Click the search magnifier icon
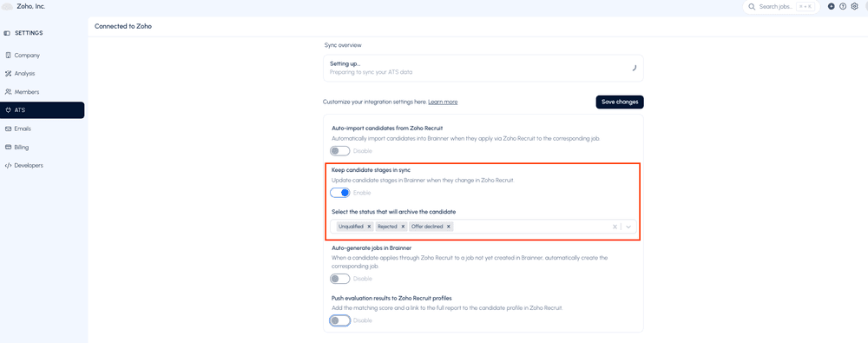Image resolution: width=868 pixels, height=343 pixels. pyautogui.click(x=751, y=7)
